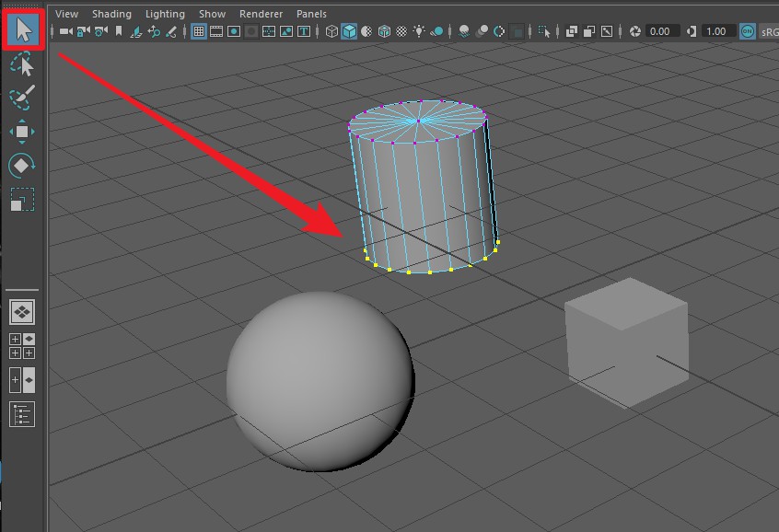Set two-pane side-by-side layout
This screenshot has height=532, width=779.
22,380
